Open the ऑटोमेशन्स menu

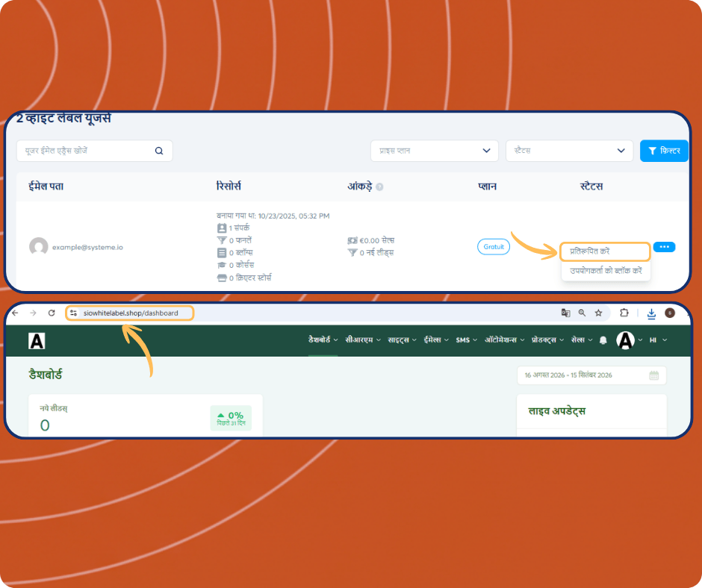tap(505, 340)
